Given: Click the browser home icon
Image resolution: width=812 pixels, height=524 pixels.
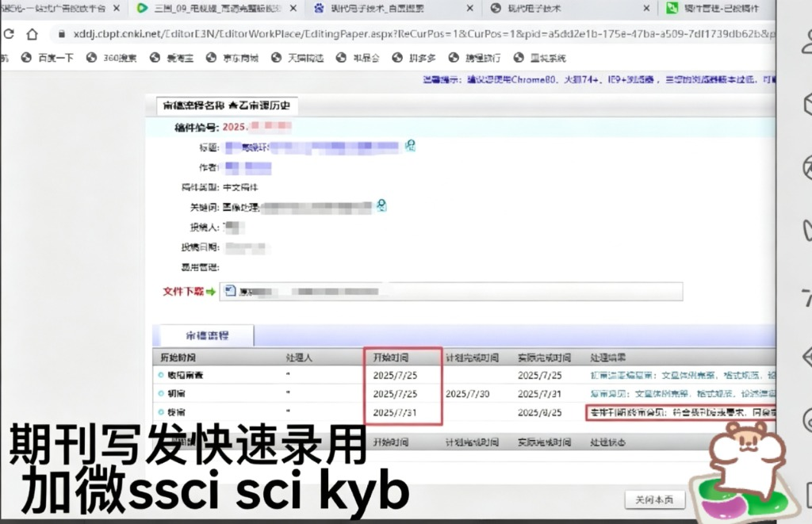Looking at the screenshot, I should coord(32,35).
